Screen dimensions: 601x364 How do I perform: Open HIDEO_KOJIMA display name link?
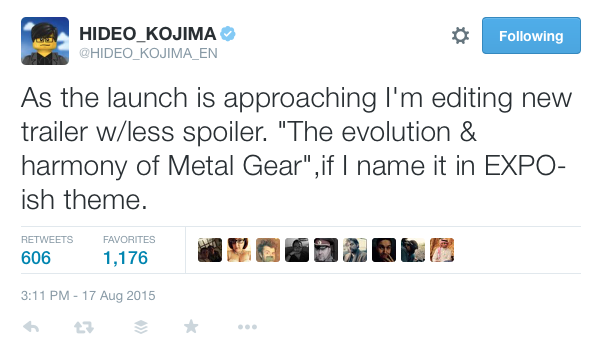click(x=148, y=34)
